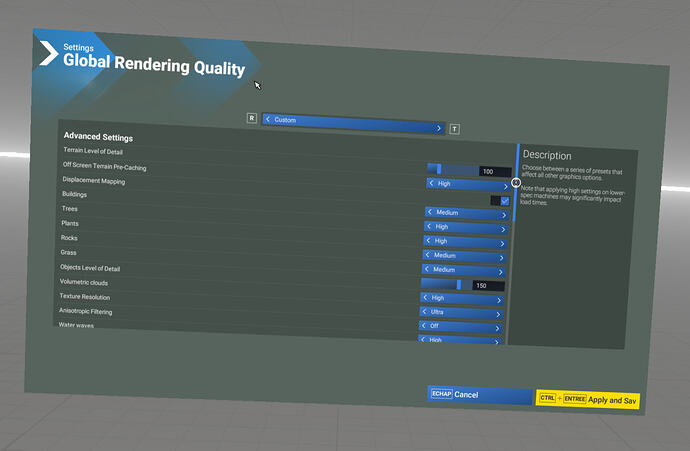Select the Texture Resolution label
Image resolution: width=690 pixels, height=451 pixels.
click(84, 297)
